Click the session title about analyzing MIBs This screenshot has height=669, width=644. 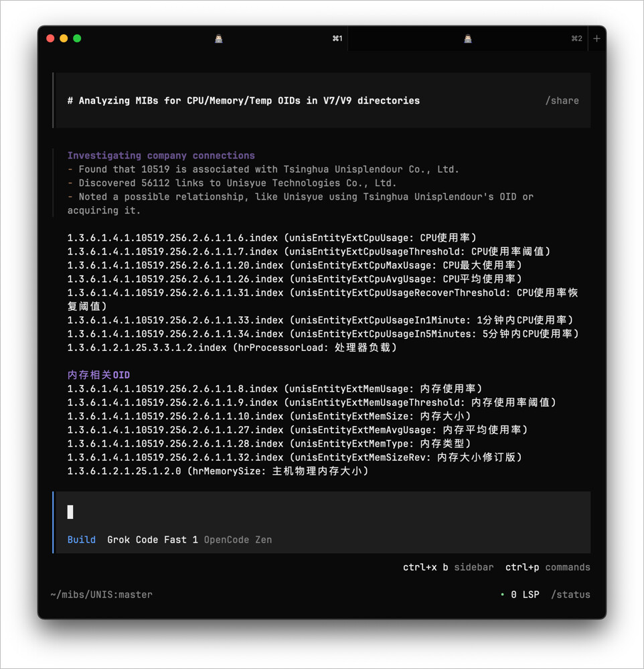[243, 100]
